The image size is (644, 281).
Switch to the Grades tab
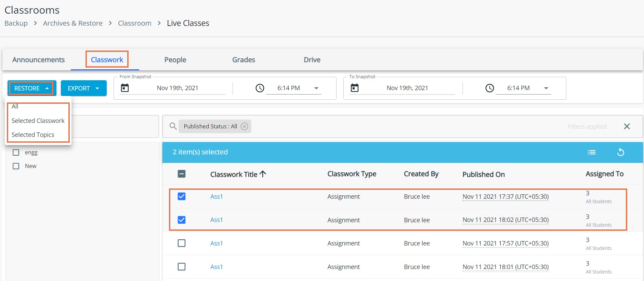(x=244, y=60)
